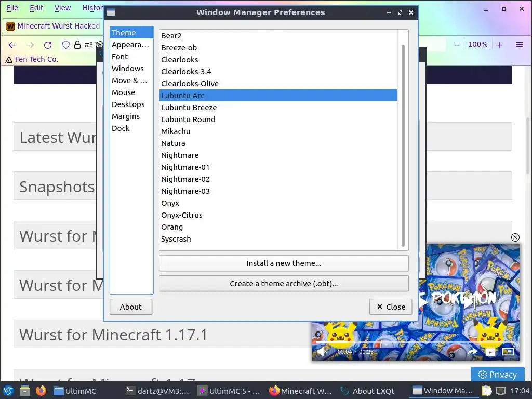Select the Natura theme

[278, 143]
